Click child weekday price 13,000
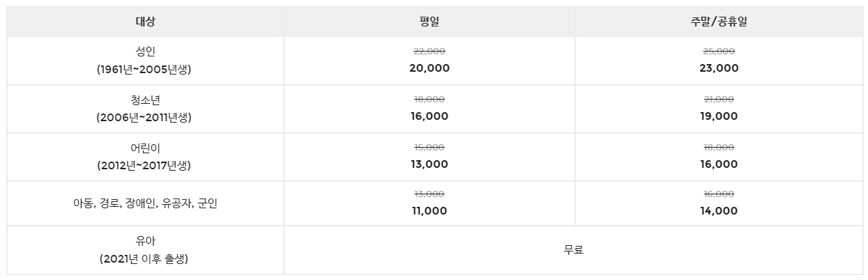Screen dimensions: 868x280 [x=429, y=164]
